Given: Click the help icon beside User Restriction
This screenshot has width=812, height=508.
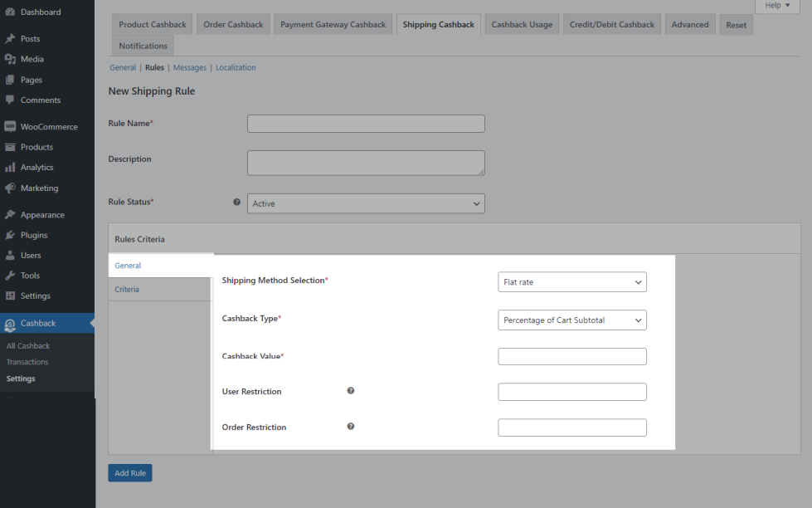Looking at the screenshot, I should click(351, 391).
